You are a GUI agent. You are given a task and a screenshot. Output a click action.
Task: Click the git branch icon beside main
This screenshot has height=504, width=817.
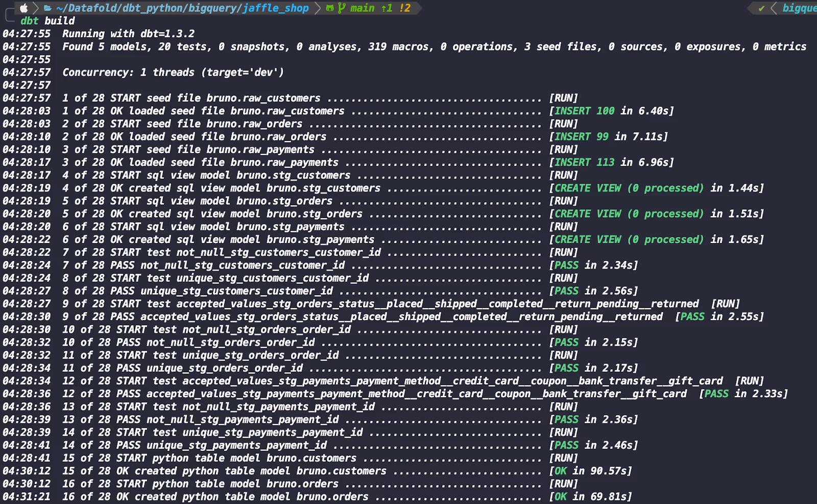(342, 8)
